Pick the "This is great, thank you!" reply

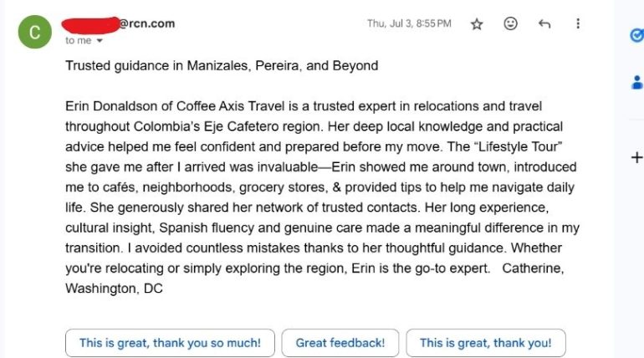tap(485, 343)
